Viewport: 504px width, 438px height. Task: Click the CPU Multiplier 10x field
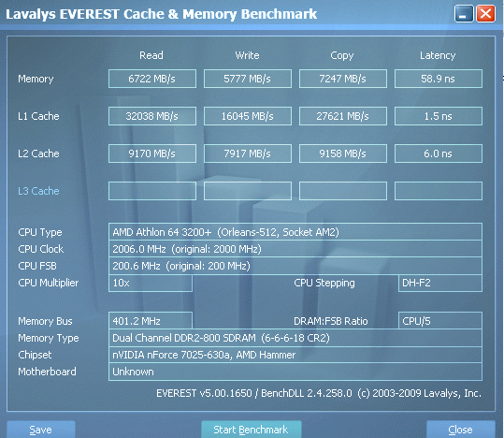click(x=151, y=283)
